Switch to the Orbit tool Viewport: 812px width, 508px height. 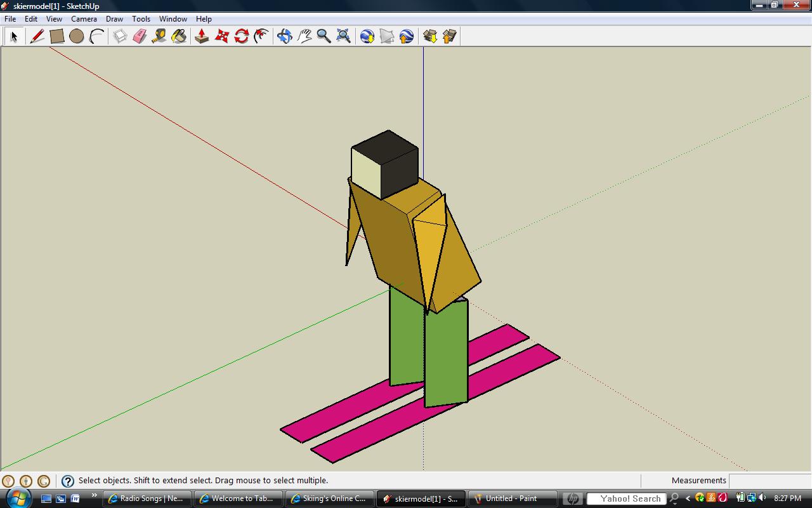click(284, 36)
